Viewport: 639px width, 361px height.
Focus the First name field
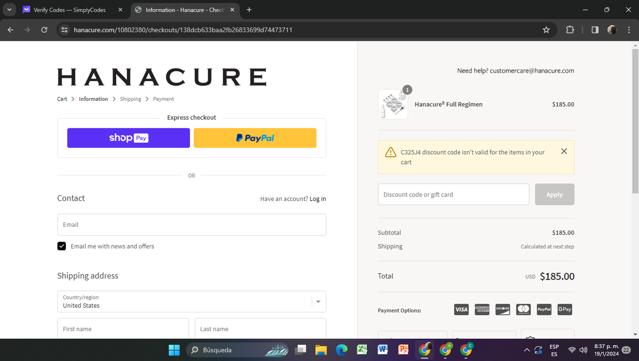(123, 328)
